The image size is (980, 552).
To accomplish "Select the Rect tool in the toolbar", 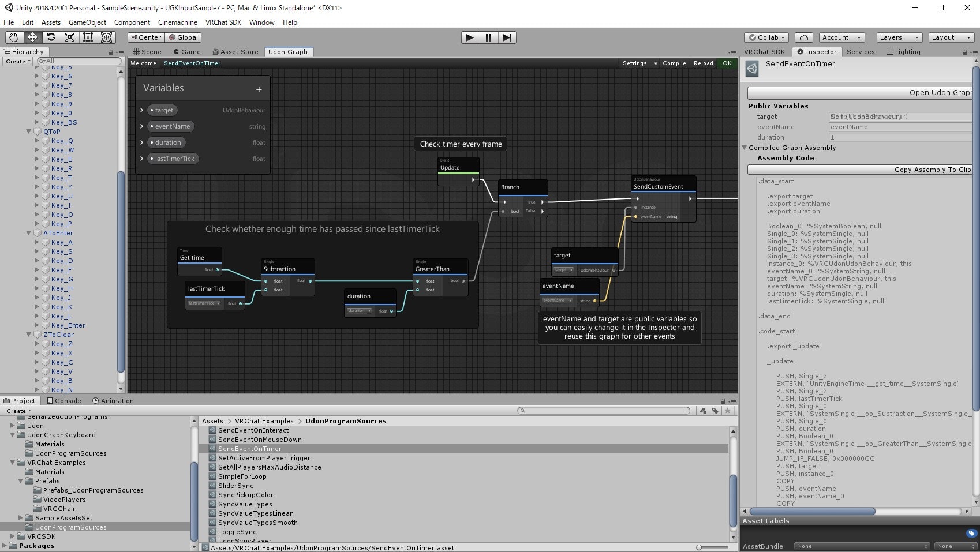I will coord(88,37).
